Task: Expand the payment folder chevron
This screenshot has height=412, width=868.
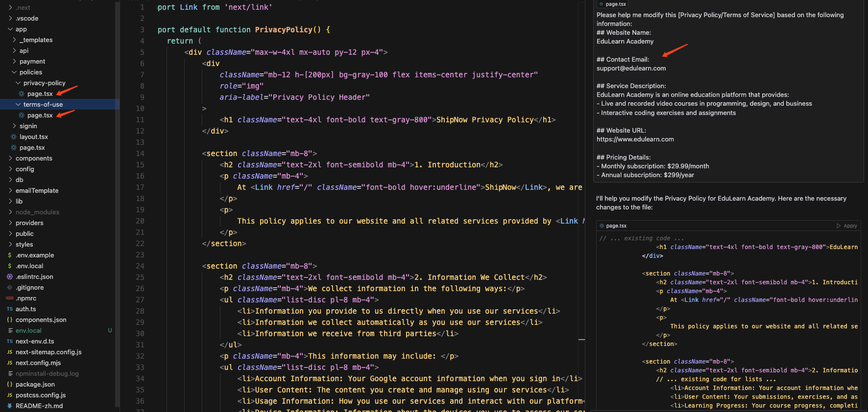Action: [x=14, y=61]
